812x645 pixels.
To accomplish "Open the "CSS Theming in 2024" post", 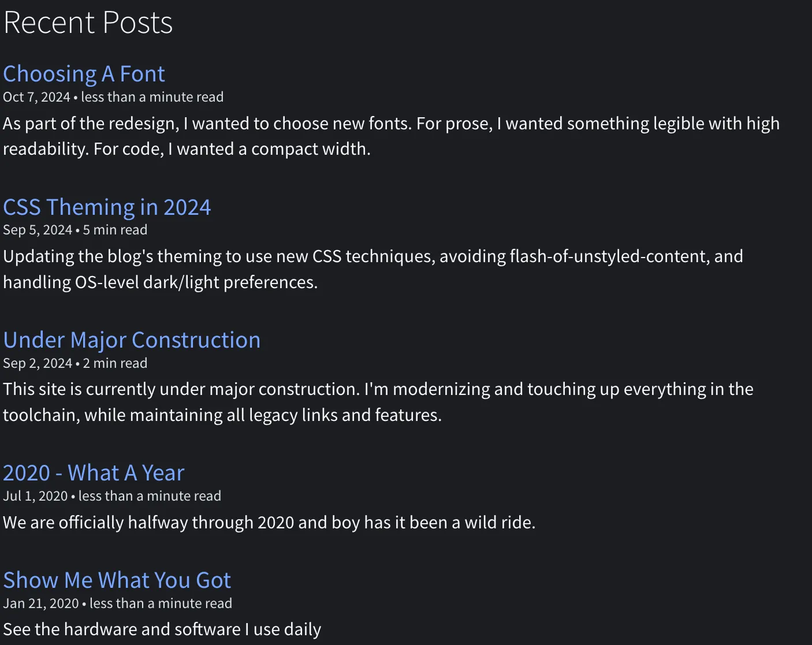I will point(107,207).
